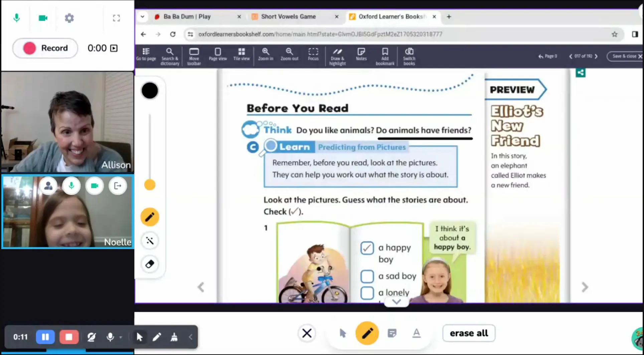Activate the Focus tool
The width and height of the screenshot is (644, 355).
313,54
